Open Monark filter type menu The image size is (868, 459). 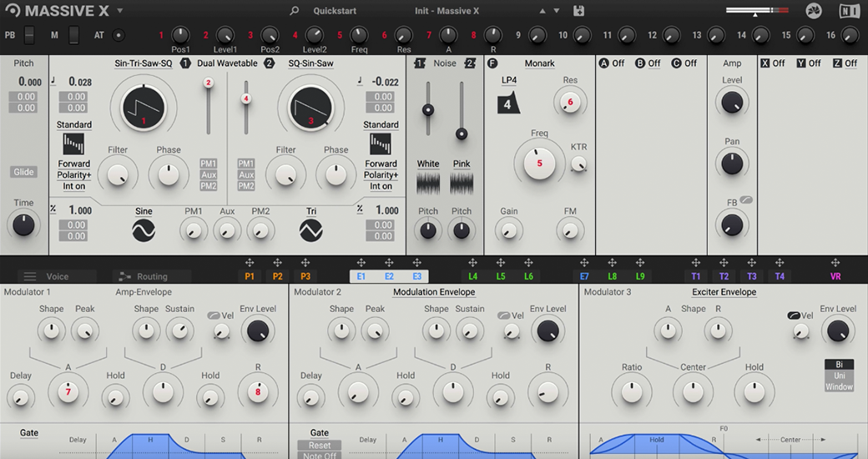point(539,63)
